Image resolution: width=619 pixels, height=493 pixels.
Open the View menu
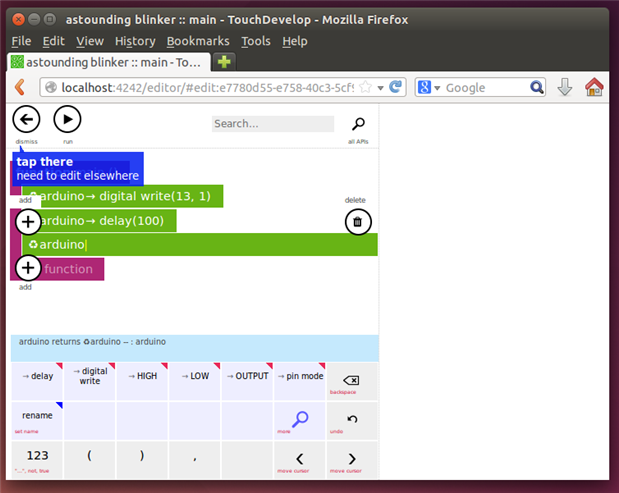(x=90, y=41)
